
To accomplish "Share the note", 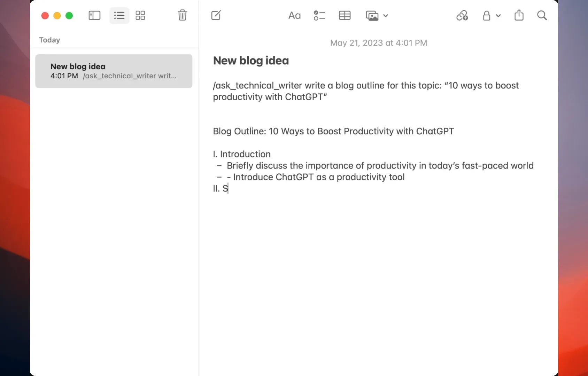I will (519, 15).
